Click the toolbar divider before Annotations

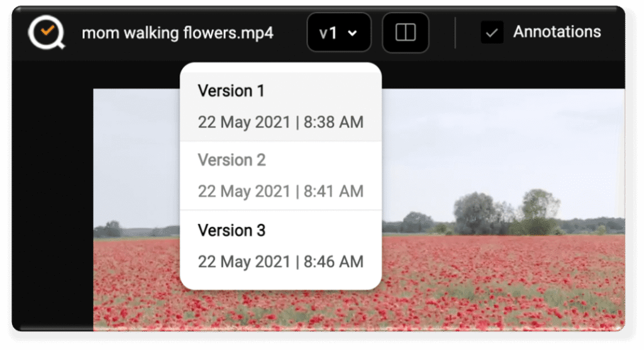455,33
